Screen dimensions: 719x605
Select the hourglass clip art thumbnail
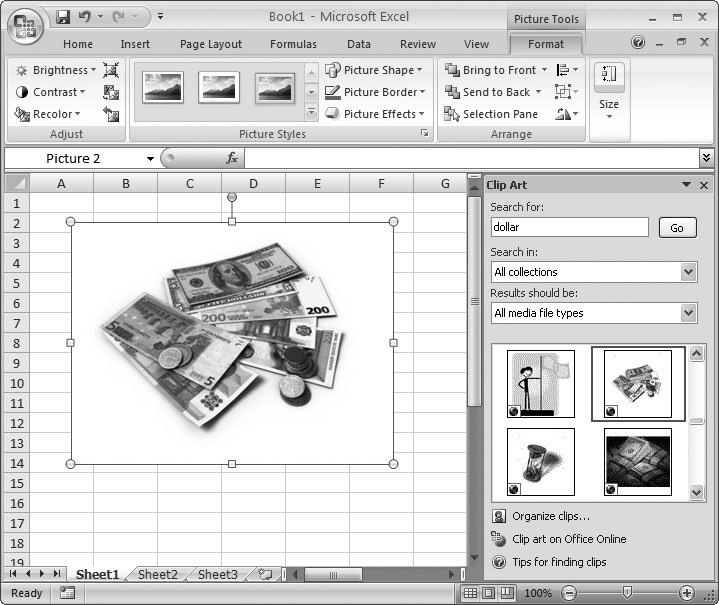(x=541, y=462)
